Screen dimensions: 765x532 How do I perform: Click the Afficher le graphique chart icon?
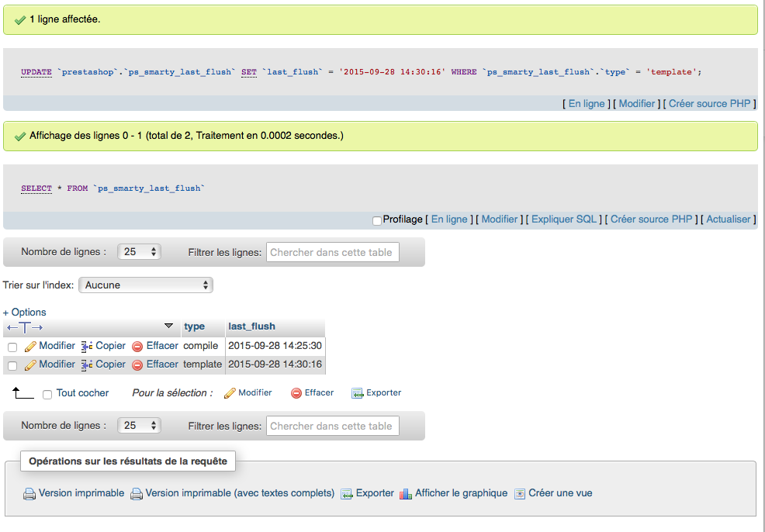tap(406, 494)
